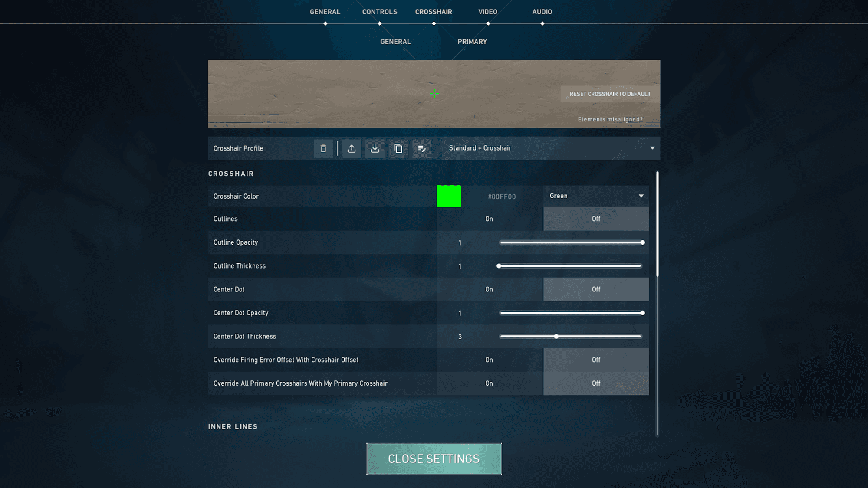Click the crosshair preview image
Viewport: 868px width, 488px height.
pyautogui.click(x=434, y=94)
